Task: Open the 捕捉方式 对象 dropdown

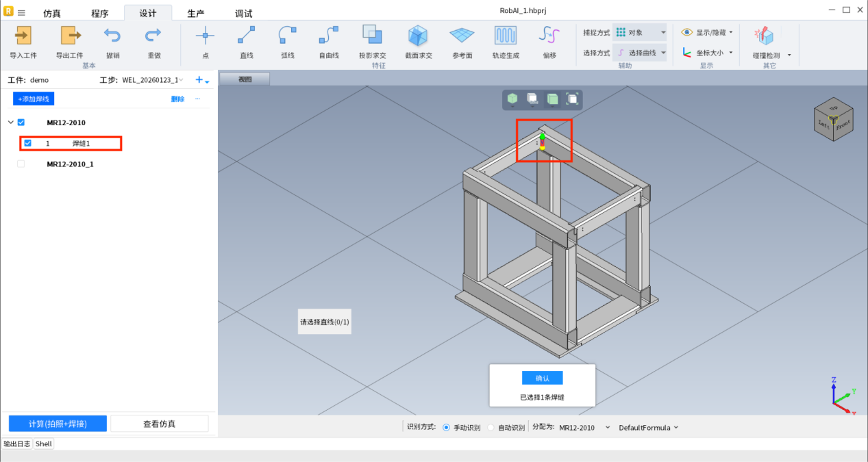Action: pyautogui.click(x=639, y=32)
